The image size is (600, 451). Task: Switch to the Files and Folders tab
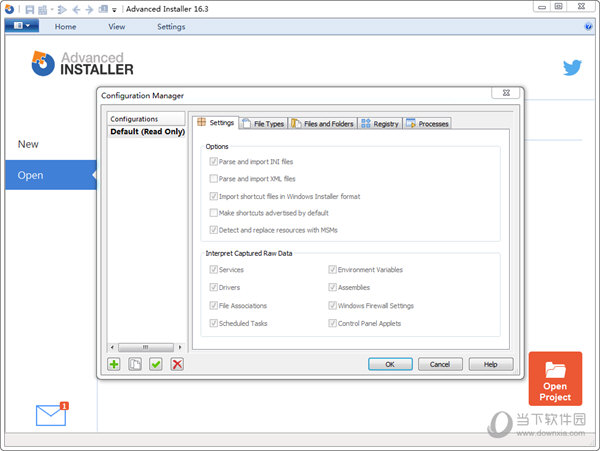[322, 124]
